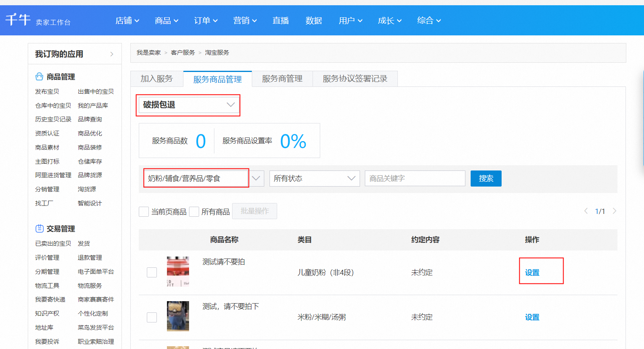This screenshot has width=644, height=349.
Task: Open 仓储库存 in sidebar
Action: pyautogui.click(x=90, y=162)
